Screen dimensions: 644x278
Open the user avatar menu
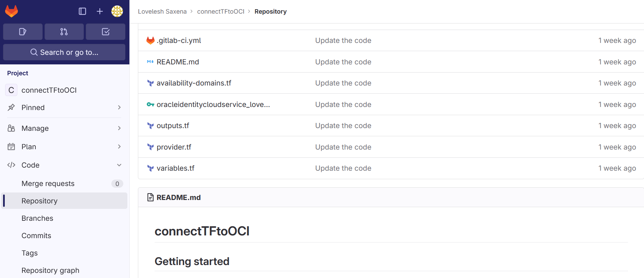(x=117, y=11)
